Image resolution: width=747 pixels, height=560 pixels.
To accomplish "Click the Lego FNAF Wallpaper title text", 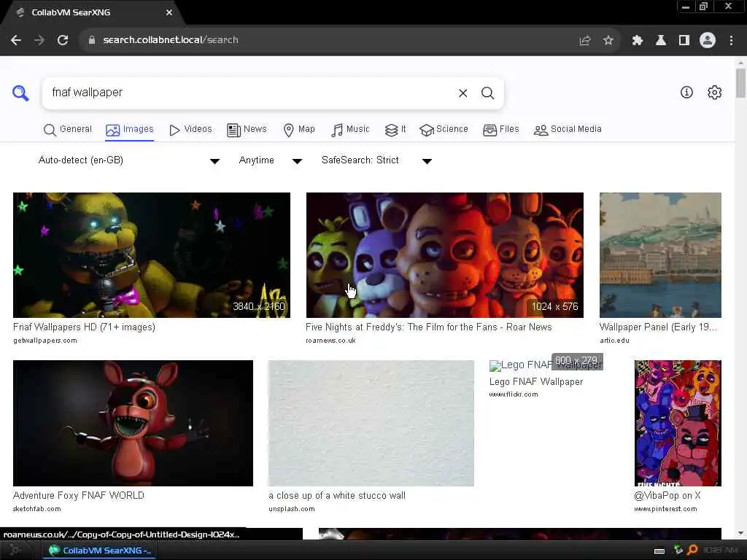I will click(536, 382).
